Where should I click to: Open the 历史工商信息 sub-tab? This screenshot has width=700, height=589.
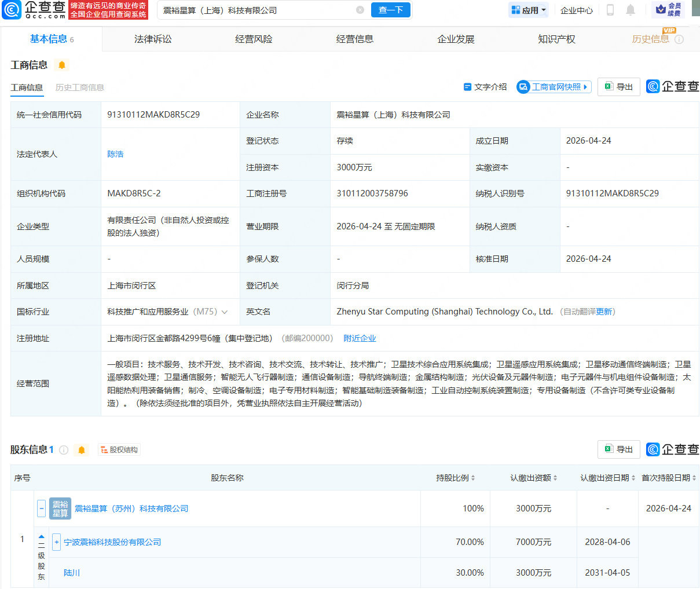80,87
